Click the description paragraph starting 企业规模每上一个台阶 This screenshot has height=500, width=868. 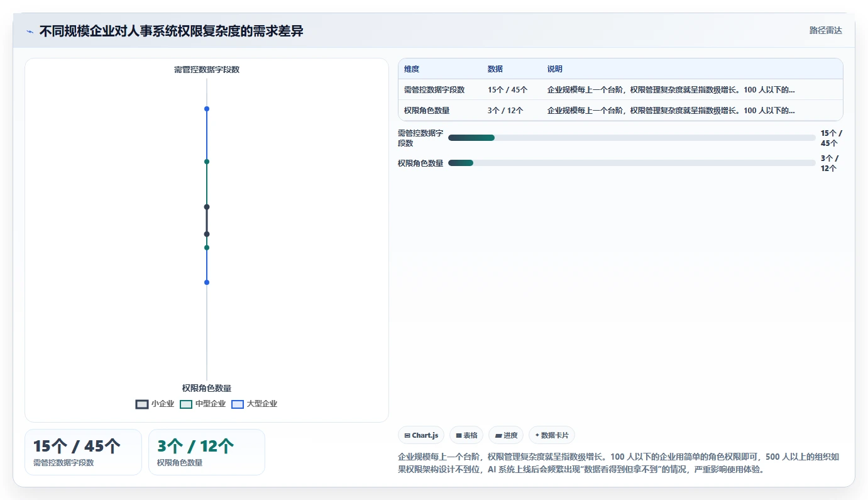(620, 464)
